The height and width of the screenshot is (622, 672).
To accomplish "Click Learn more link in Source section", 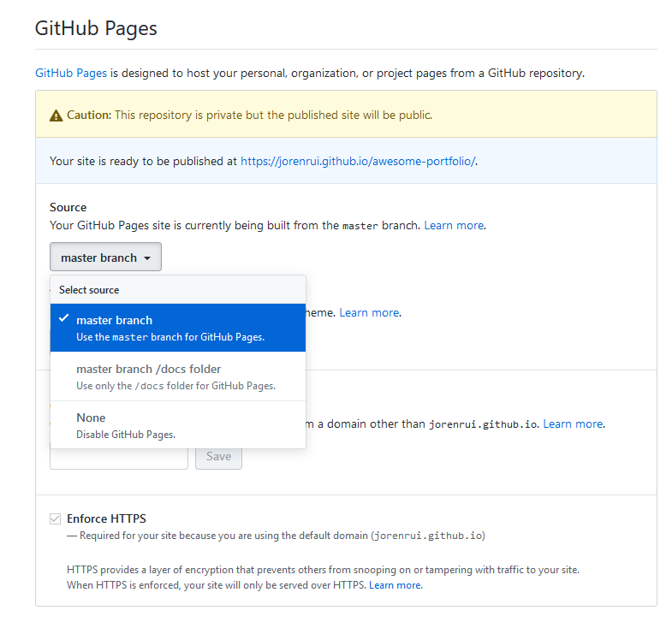I will pyautogui.click(x=454, y=226).
